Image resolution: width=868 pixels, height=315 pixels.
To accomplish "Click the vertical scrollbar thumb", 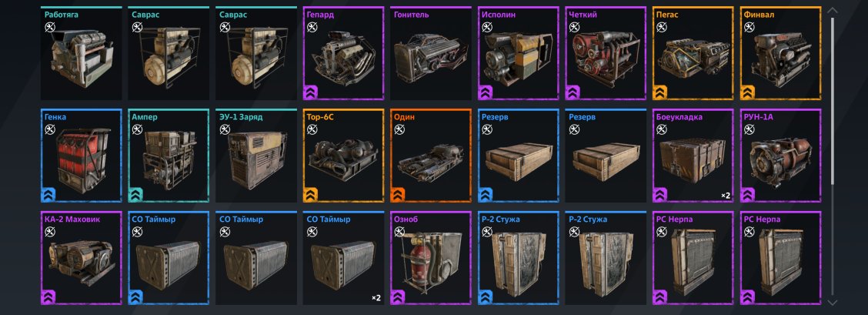I will [832, 101].
